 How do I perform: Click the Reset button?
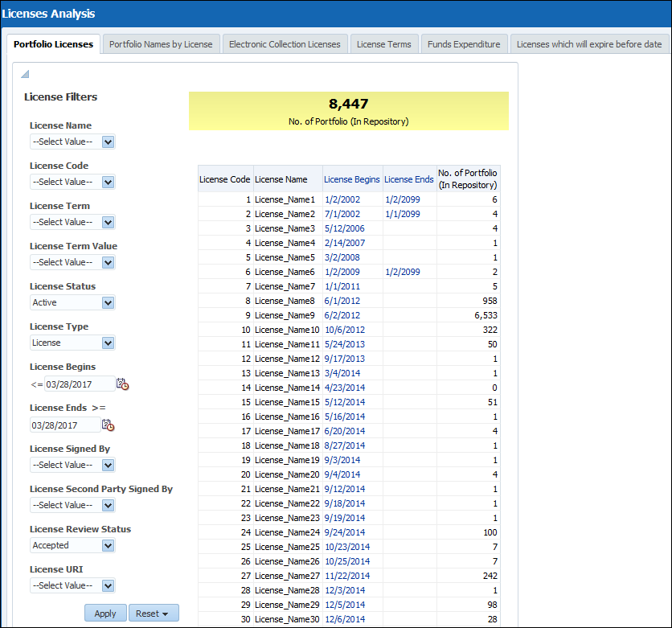tap(153, 614)
